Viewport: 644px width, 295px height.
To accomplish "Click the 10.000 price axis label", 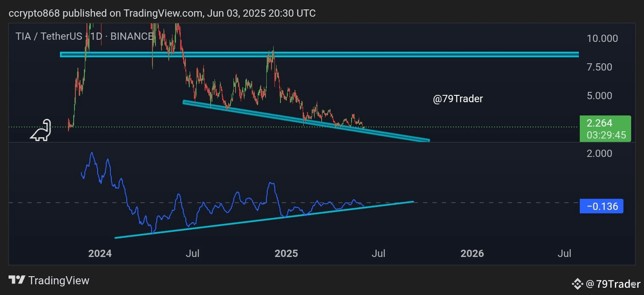I will pos(602,38).
